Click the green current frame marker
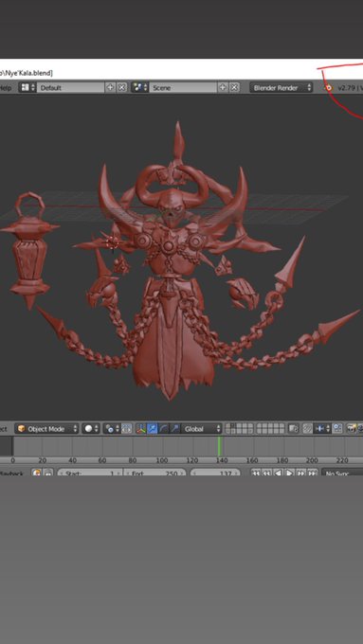Screen dimensions: 363x644 point(220,446)
